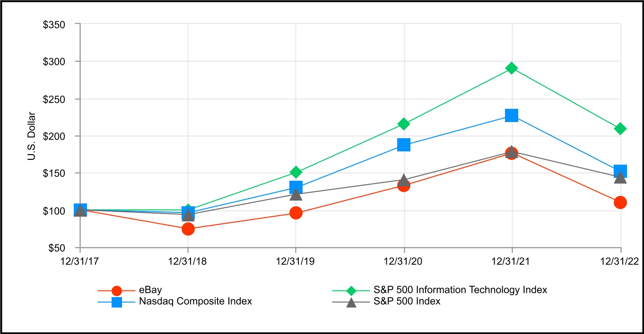
Task: Click the green diamond legend marker
Action: pos(351,290)
